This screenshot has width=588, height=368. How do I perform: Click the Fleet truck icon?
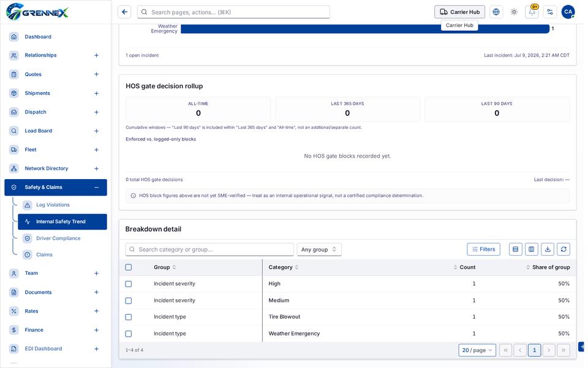[x=14, y=150]
